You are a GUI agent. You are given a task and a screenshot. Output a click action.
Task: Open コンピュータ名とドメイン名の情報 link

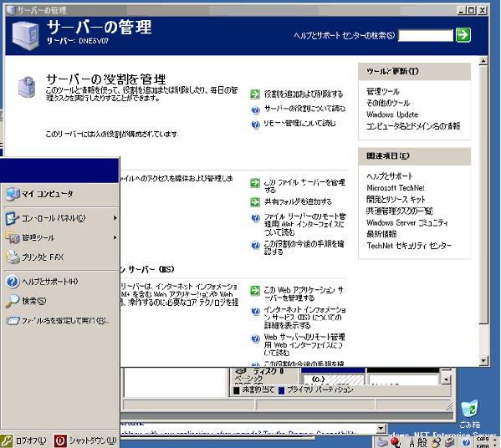pos(413,126)
